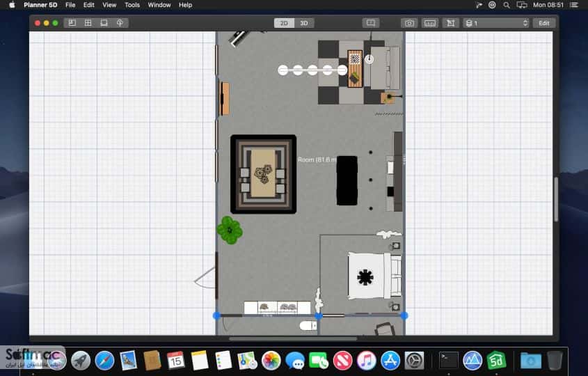Select the Rooms floor plan tool
Screen dimensions: 588x376
pyautogui.click(x=72, y=23)
